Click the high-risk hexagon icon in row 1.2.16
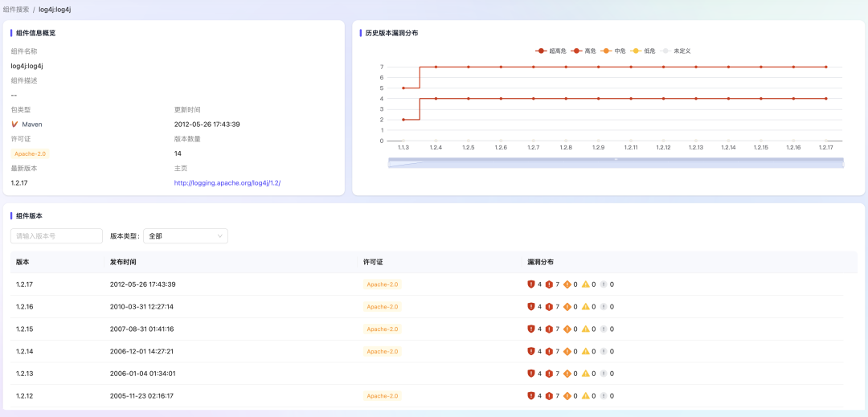This screenshot has height=417, width=868. 549,306
